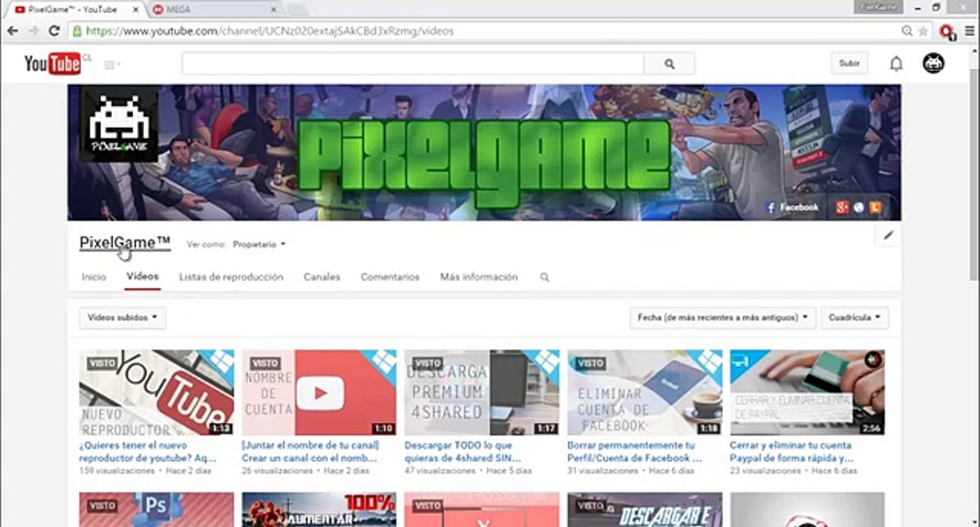Open the Canales tab
Image resolution: width=980 pixels, height=527 pixels.
[322, 277]
